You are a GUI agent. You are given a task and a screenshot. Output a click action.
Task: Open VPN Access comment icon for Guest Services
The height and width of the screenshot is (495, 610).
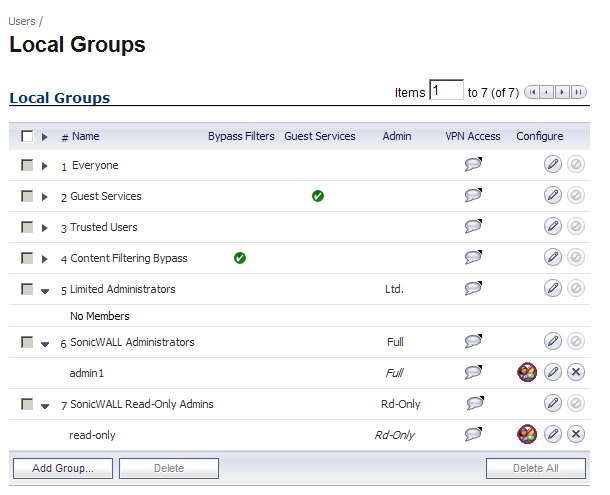473,195
